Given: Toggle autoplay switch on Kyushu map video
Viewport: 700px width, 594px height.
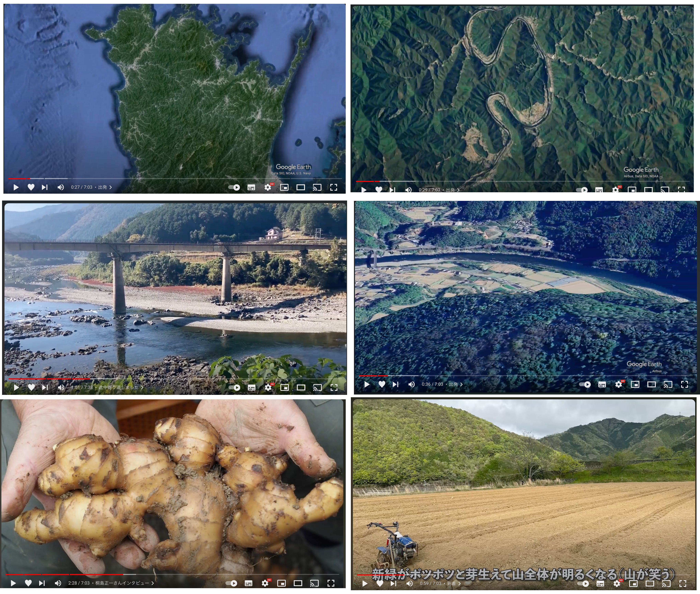Looking at the screenshot, I should click(234, 187).
